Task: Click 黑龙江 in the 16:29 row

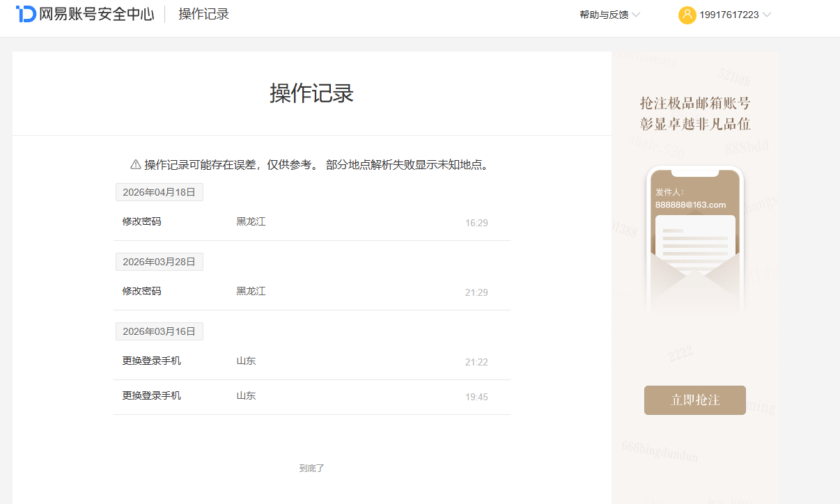Action: point(251,221)
